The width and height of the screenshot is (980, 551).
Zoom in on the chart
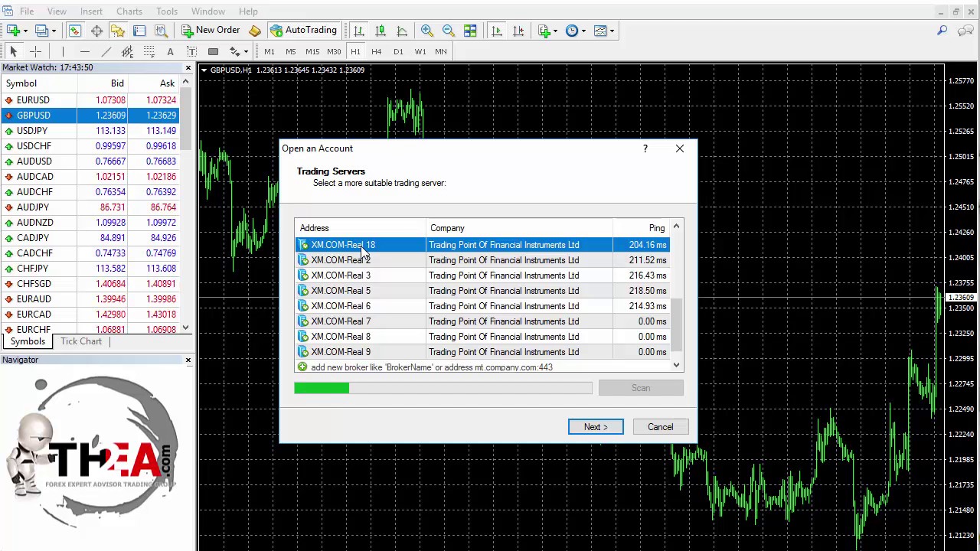[427, 31]
